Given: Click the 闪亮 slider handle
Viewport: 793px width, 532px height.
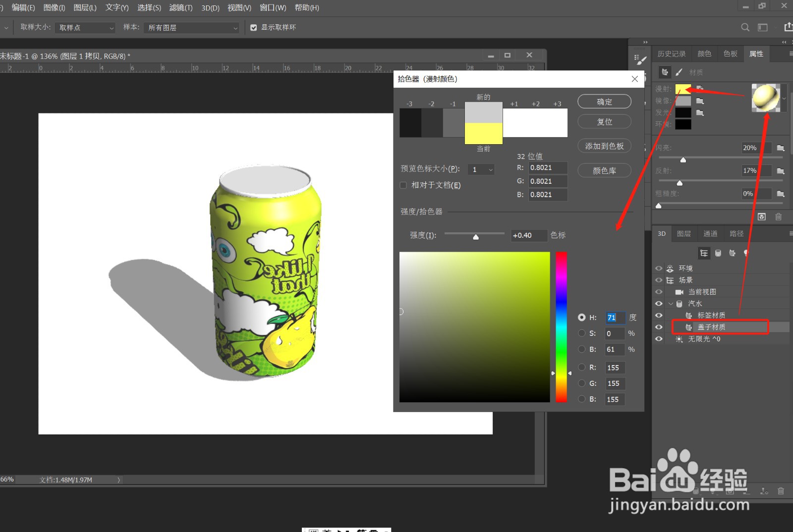Looking at the screenshot, I should point(683,160).
